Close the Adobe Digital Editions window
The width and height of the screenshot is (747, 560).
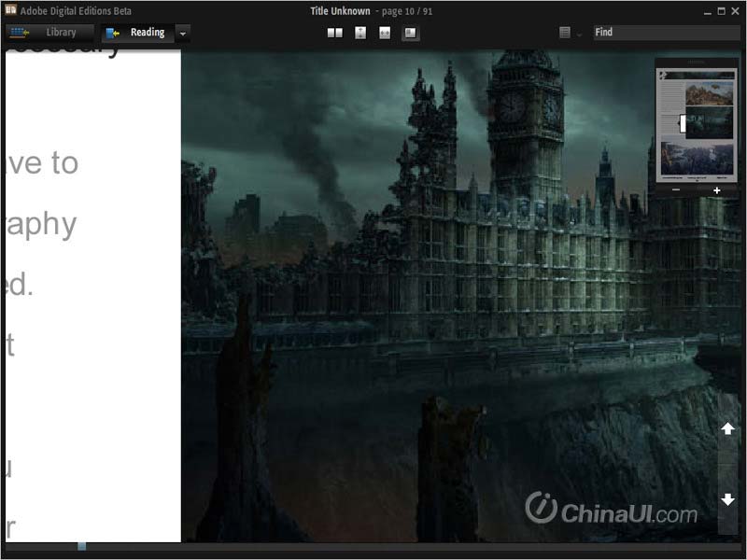click(735, 11)
